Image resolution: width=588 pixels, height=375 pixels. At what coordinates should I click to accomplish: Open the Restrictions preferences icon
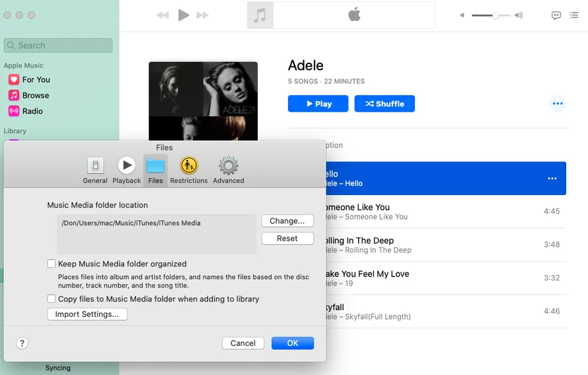point(189,166)
